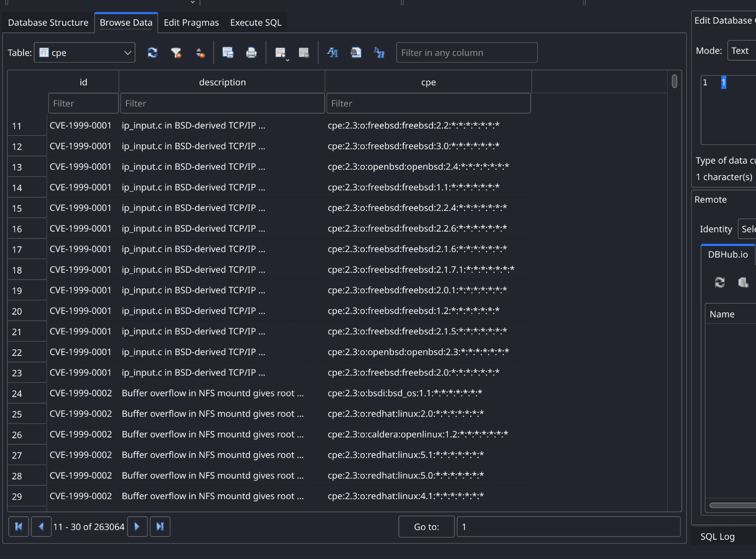Click cell cpe:2.3:o:openbsd:openbsd:2.4:*:*:*:*:*:*:*

coord(429,166)
